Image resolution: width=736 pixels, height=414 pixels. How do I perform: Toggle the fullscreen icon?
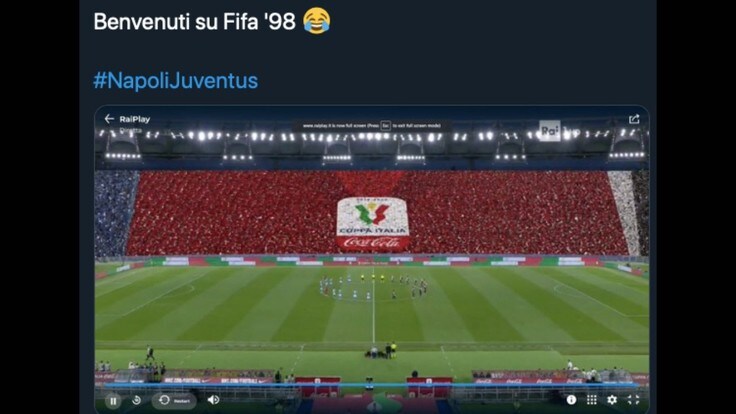tap(633, 399)
